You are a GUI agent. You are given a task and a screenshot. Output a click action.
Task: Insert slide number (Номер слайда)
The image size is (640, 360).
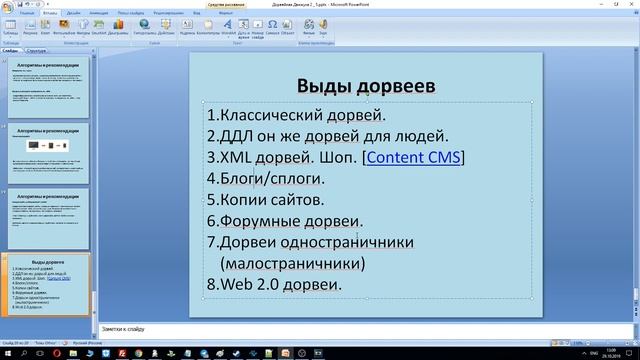point(258,29)
